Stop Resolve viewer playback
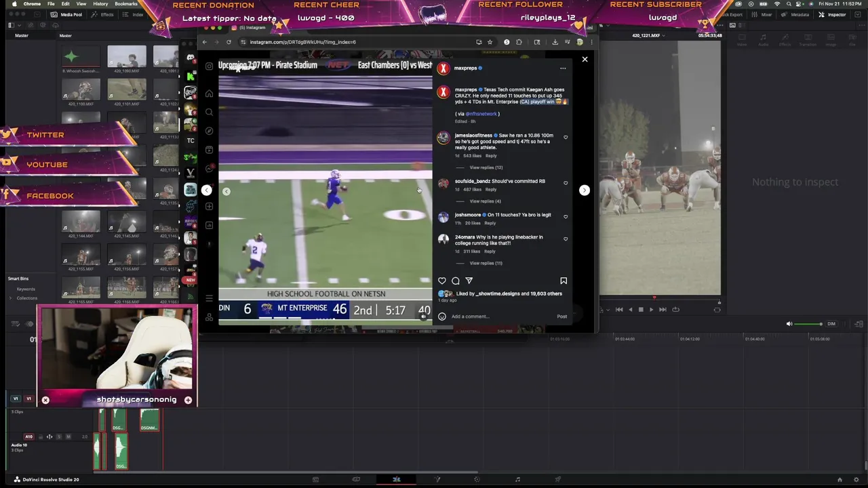Image resolution: width=868 pixels, height=488 pixels. click(641, 310)
